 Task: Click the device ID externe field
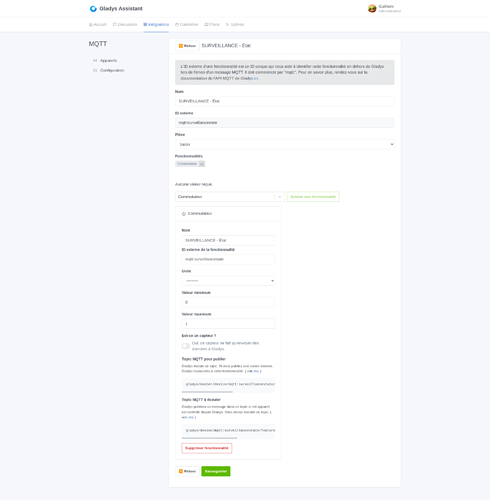point(285,123)
